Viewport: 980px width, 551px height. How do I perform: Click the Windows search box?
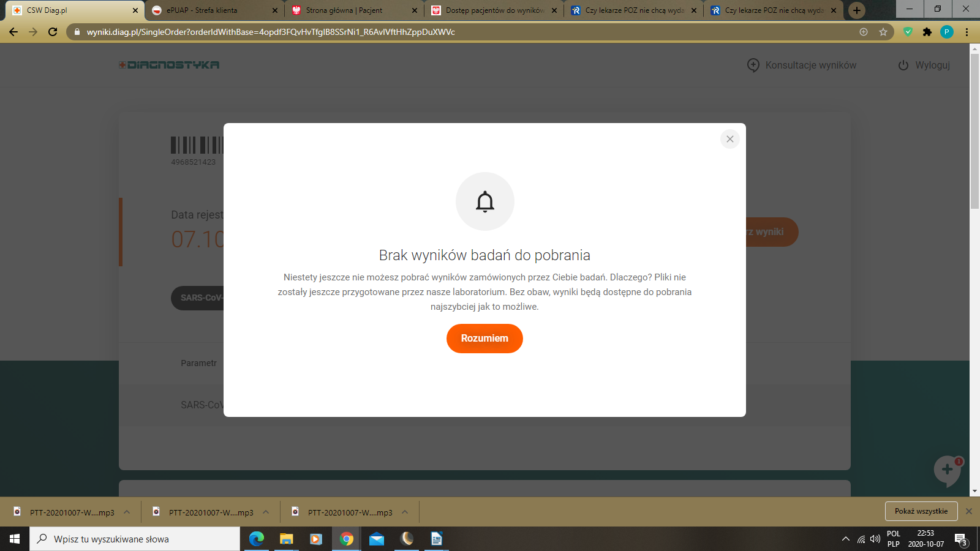[135, 539]
